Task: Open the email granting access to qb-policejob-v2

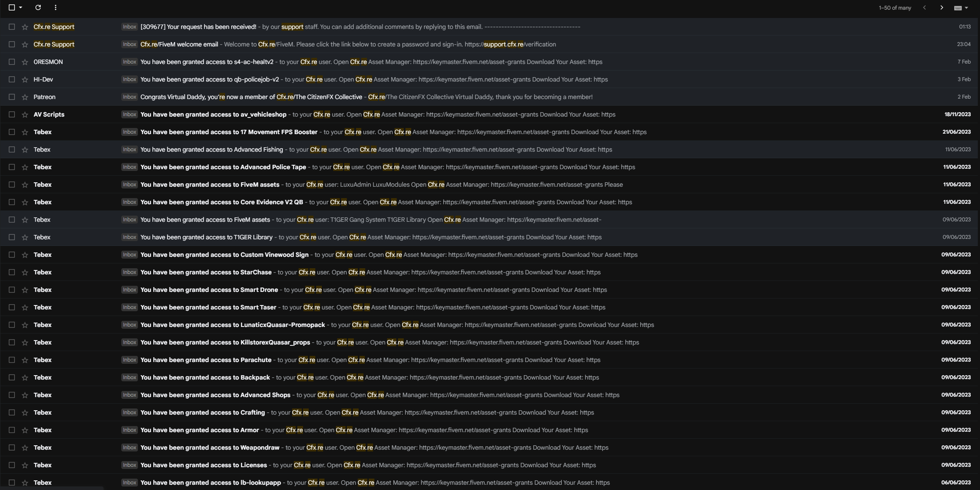Action: [x=490, y=79]
